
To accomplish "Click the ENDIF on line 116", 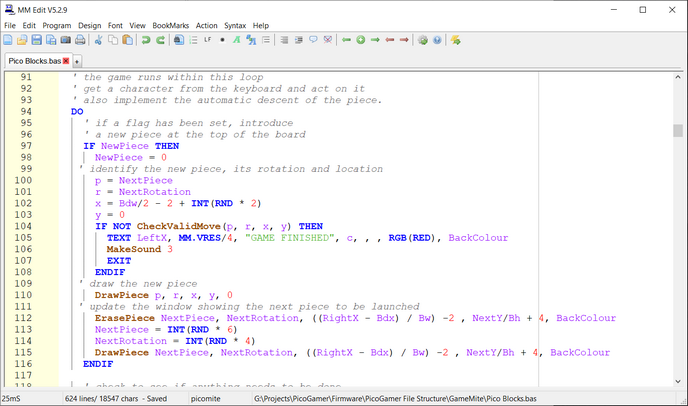I will tap(98, 364).
